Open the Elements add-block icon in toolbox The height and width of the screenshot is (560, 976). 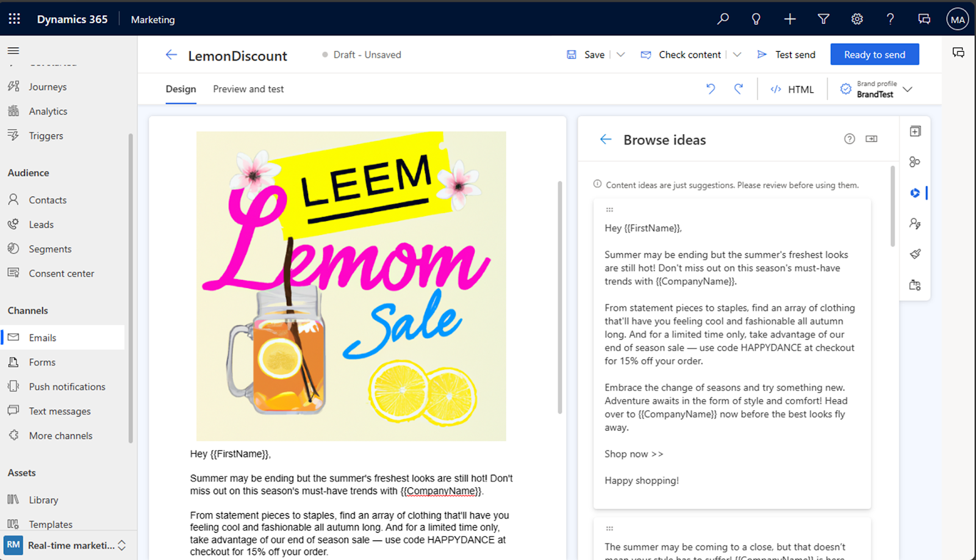tap(915, 131)
